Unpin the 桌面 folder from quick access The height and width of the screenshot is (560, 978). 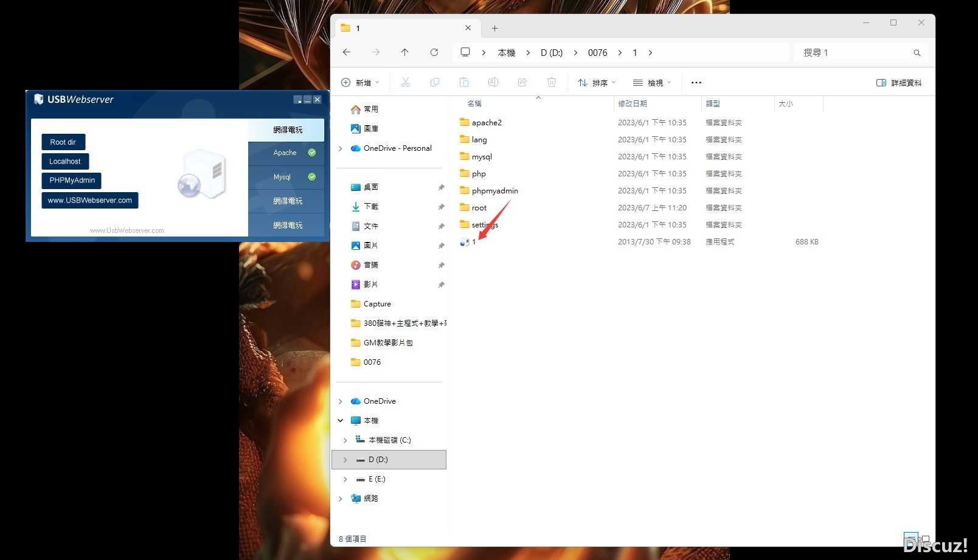click(442, 187)
